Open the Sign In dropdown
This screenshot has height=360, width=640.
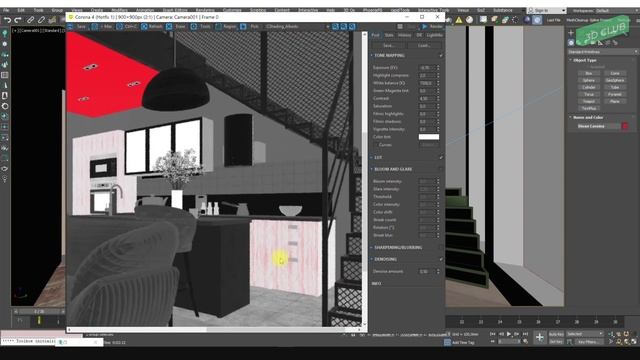[546, 10]
